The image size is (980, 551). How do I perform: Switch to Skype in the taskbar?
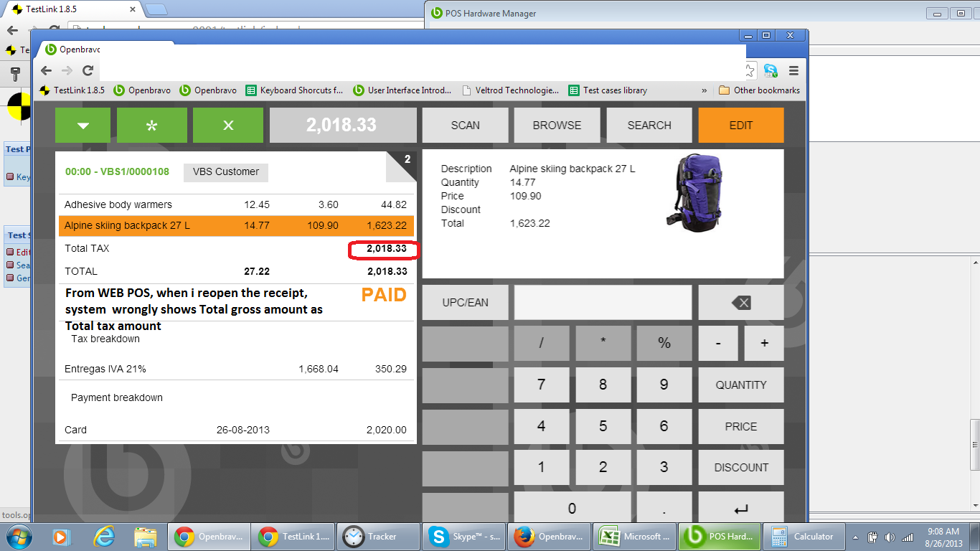463,537
